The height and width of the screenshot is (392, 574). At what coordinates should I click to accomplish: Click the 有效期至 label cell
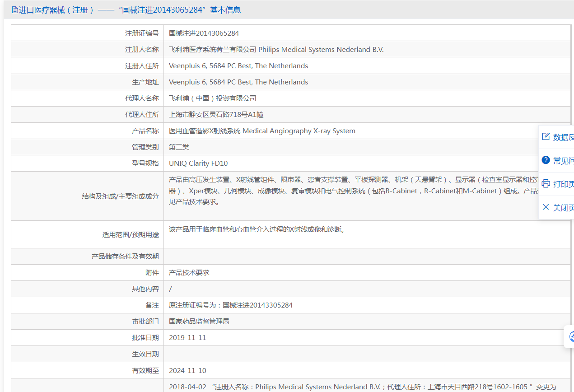pyautogui.click(x=88, y=370)
